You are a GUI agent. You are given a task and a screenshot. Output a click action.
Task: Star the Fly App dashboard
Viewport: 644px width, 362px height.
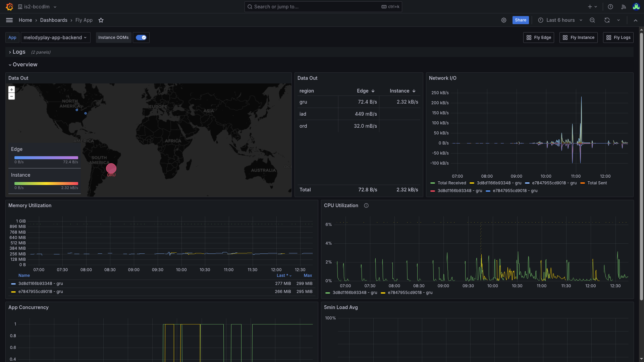[x=101, y=20]
